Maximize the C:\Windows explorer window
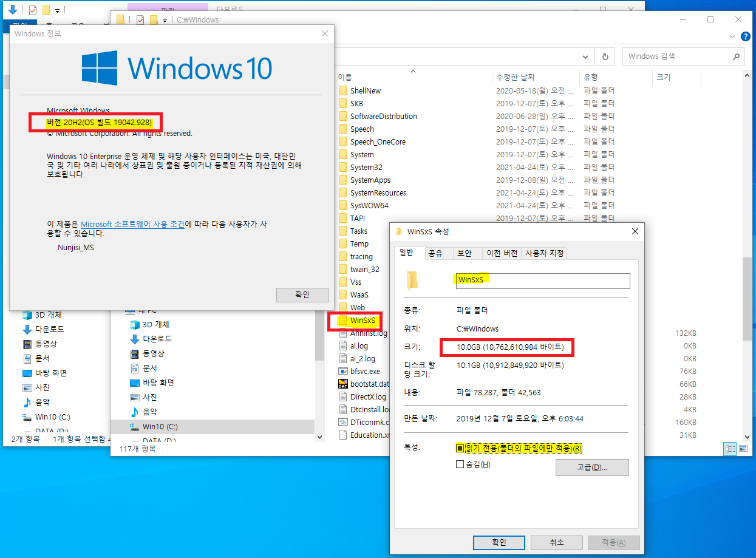 (710, 19)
